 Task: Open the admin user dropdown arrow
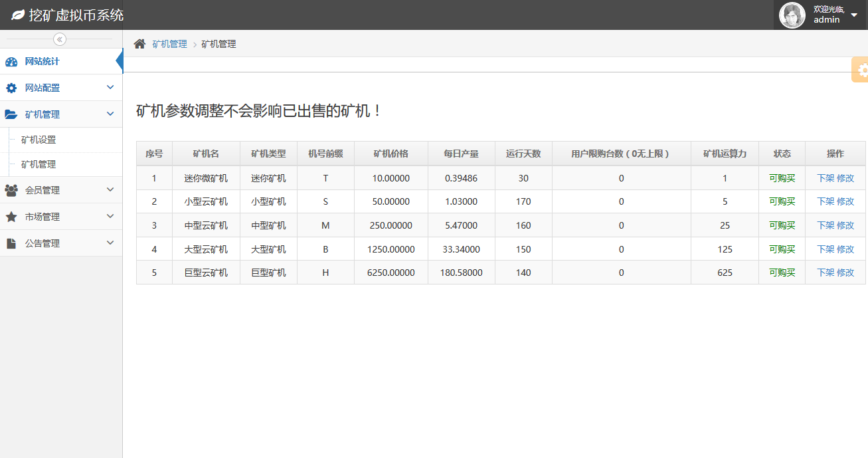click(854, 15)
